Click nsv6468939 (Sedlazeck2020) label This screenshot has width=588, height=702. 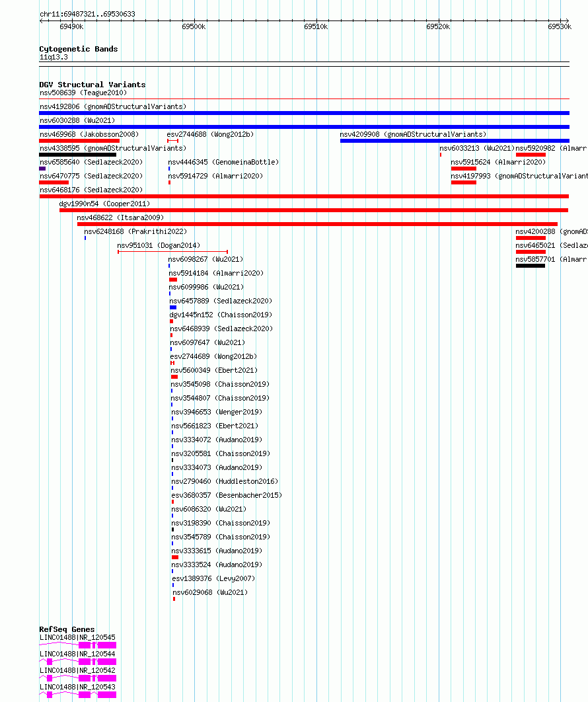pyautogui.click(x=221, y=329)
